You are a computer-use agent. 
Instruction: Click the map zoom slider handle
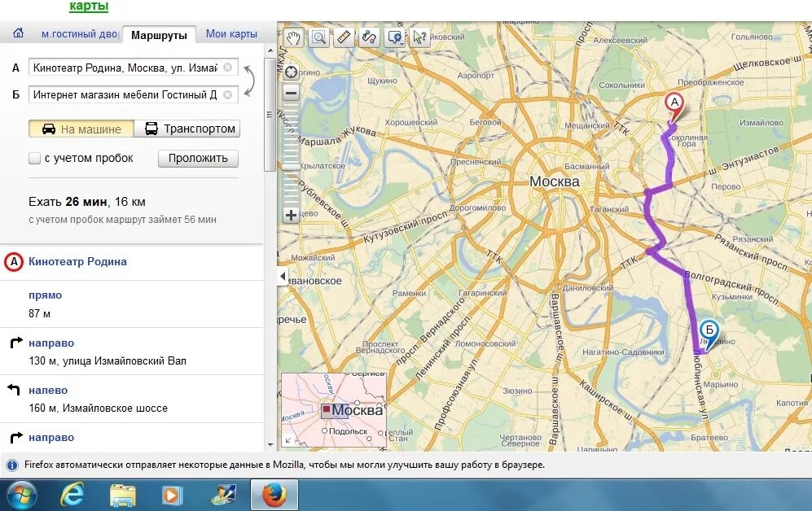[x=291, y=167]
